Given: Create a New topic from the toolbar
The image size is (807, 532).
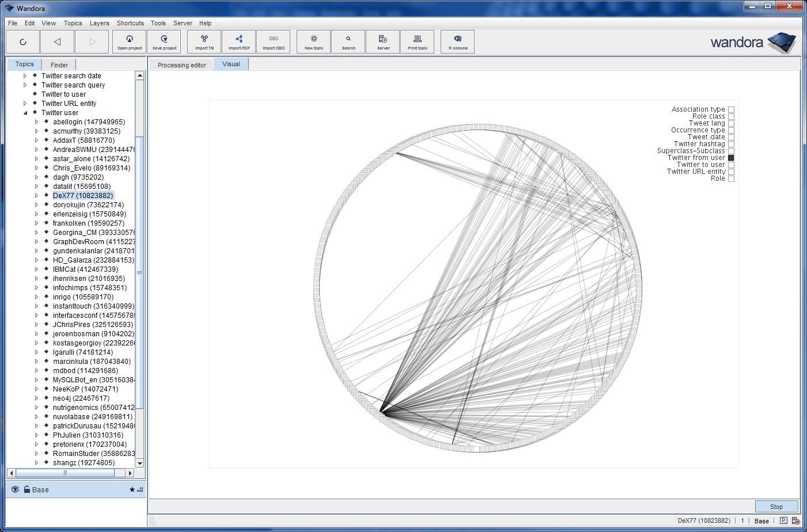Looking at the screenshot, I should [x=314, y=42].
